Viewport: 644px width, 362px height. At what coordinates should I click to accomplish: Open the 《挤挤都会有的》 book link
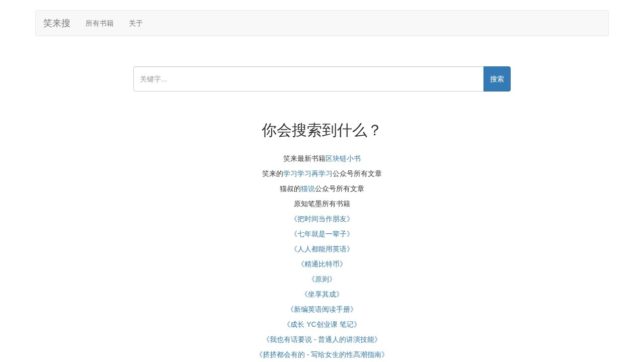[x=321, y=354]
